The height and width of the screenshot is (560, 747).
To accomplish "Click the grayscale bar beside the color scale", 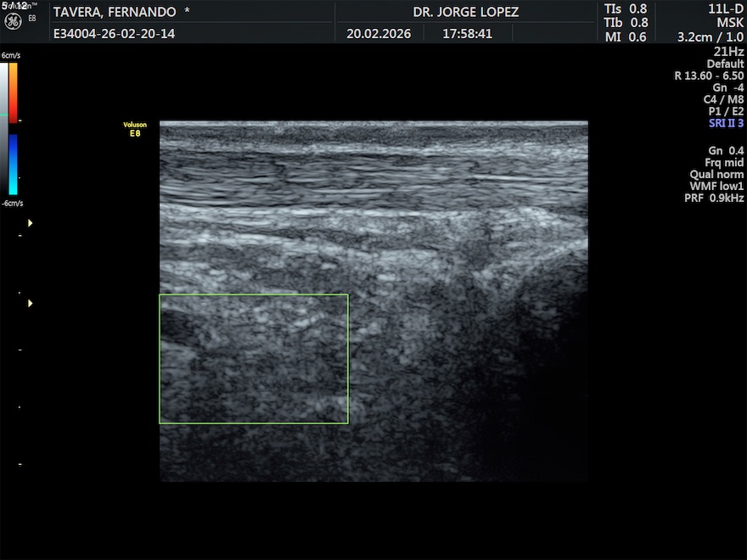I will click(4, 127).
